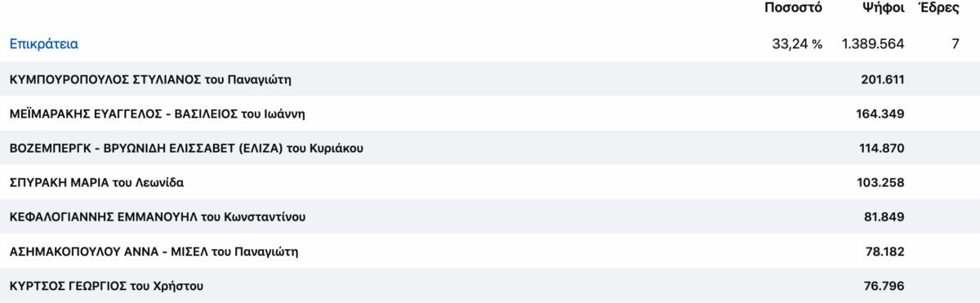
Task: Click the 7 seats value
Action: [955, 44]
